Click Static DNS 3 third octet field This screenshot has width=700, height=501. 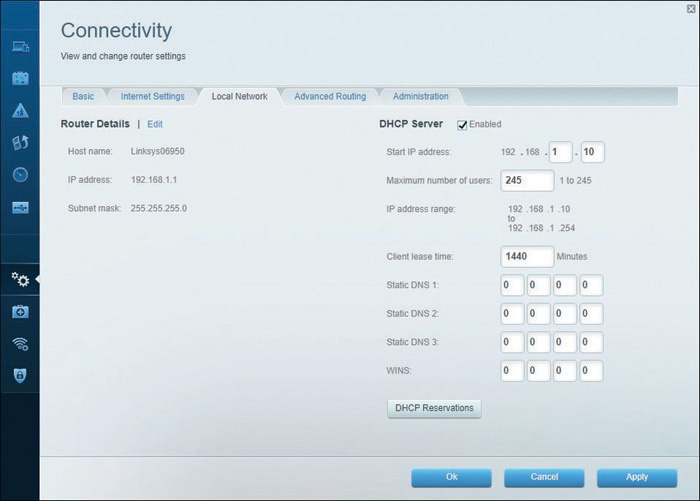coord(565,342)
